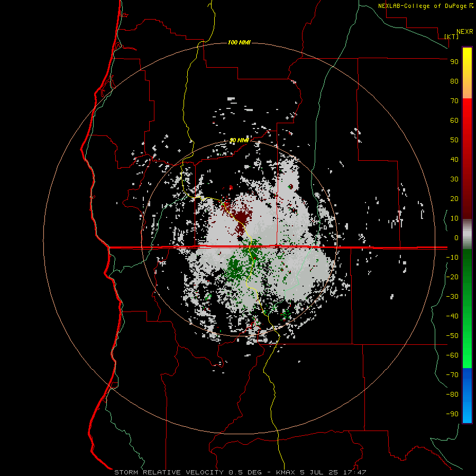Click the NEXLAB-College of DuPage credit text
Screen dimensions: 476x476
pyautogui.click(x=425, y=6)
